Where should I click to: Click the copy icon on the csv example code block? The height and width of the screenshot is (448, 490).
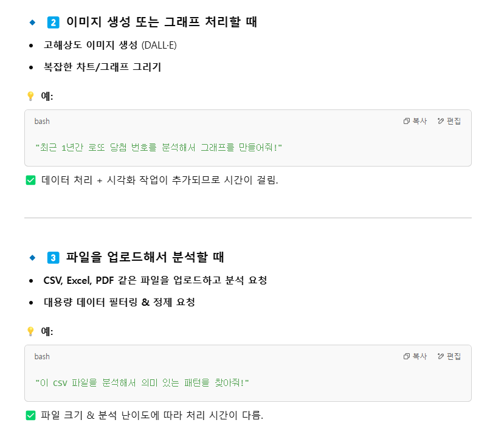[406, 356]
